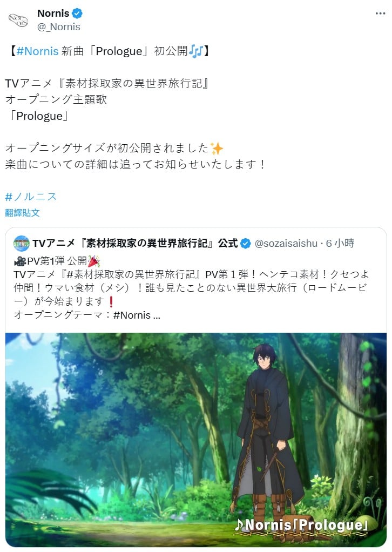Viewport: 392px width, 552px height.
Task: Open the #Nornis hashtag link
Action: pyautogui.click(x=37, y=51)
